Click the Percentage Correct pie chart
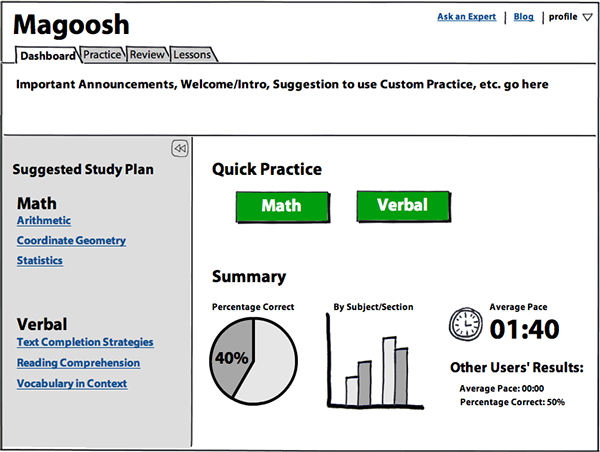 point(253,361)
